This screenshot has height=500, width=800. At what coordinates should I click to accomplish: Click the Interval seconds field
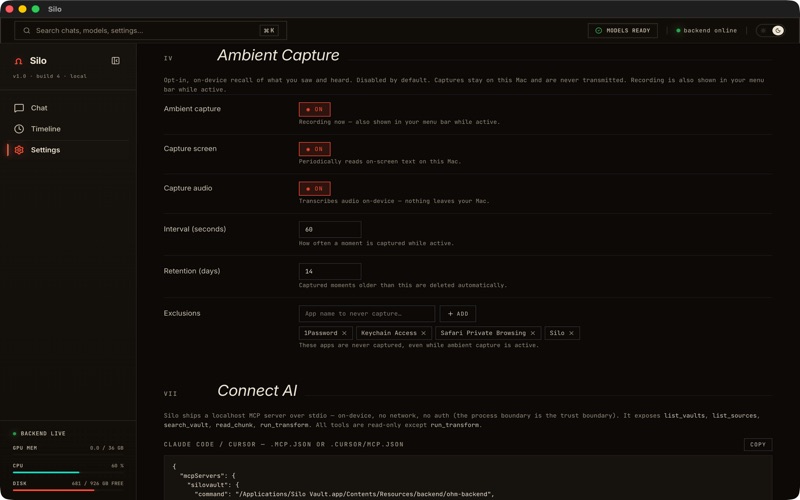click(330, 230)
